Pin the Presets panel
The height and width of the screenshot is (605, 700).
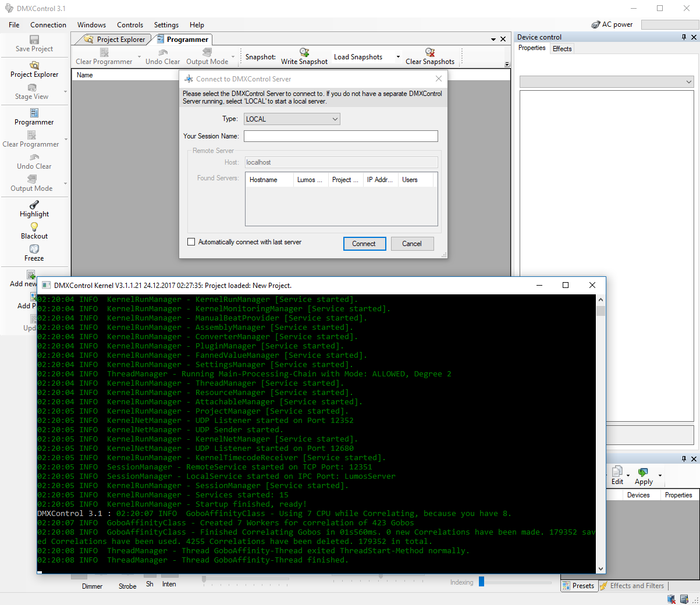684,459
